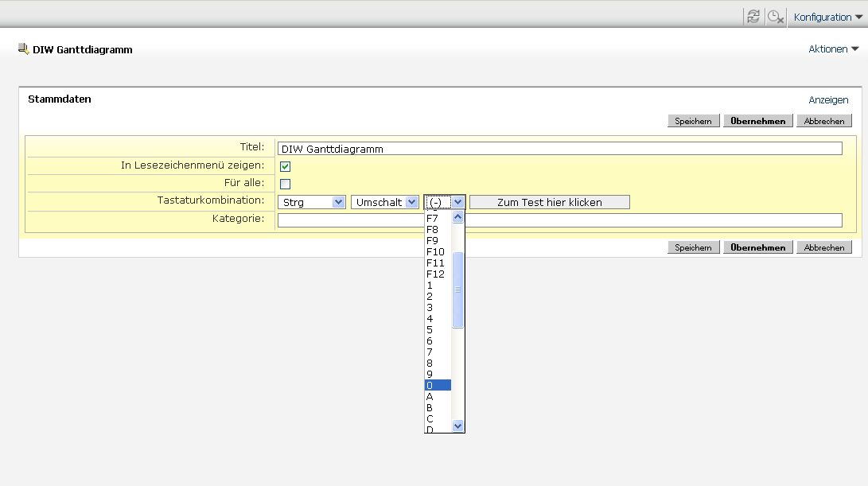Image resolution: width=868 pixels, height=486 pixels.
Task: Open the Konfiguration menu
Action: tap(827, 17)
